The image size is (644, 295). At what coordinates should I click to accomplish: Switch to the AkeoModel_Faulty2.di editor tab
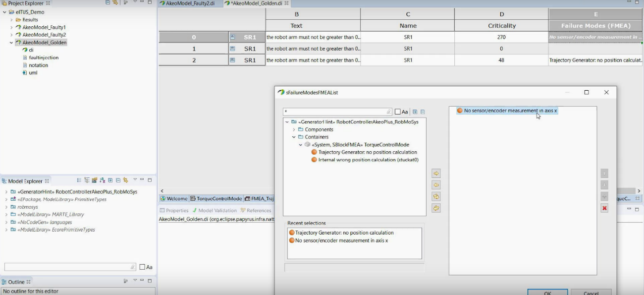tap(190, 3)
